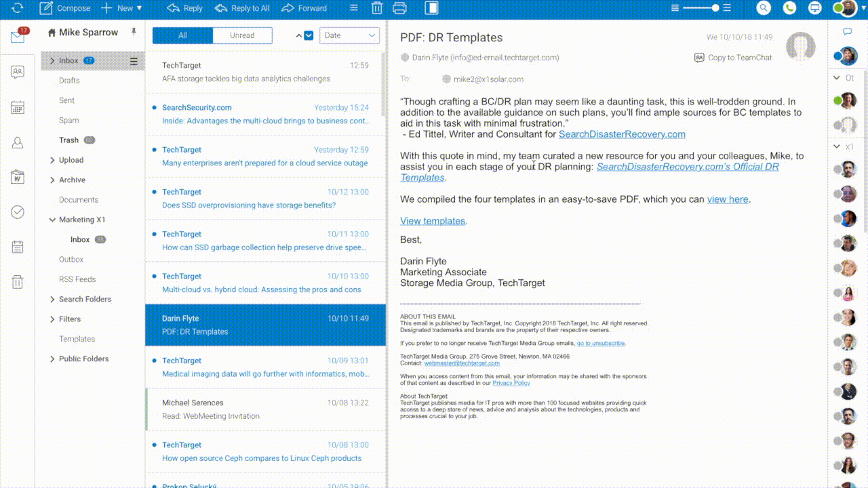This screenshot has width=868, height=488.
Task: Expand the Search Folders tree item
Action: 52,299
